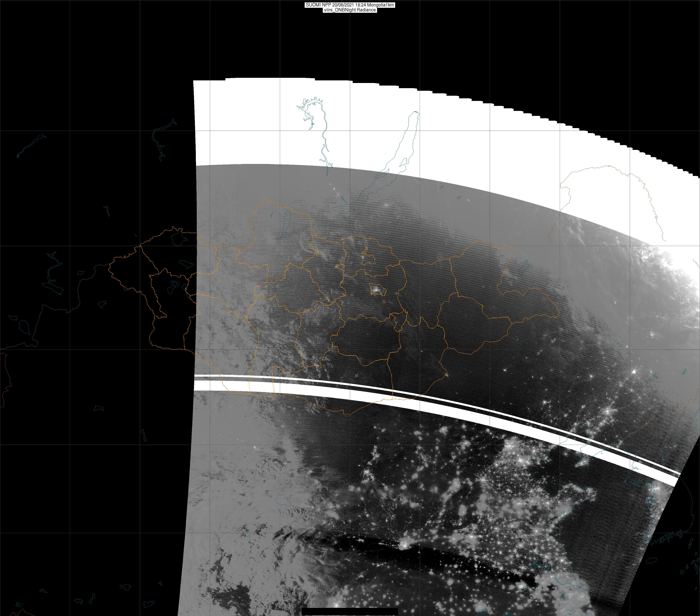Click the 'SUOMI NPP 20/06/2021 18:24 Mongolia1km' title label
This screenshot has width=700, height=616.
(350, 5)
